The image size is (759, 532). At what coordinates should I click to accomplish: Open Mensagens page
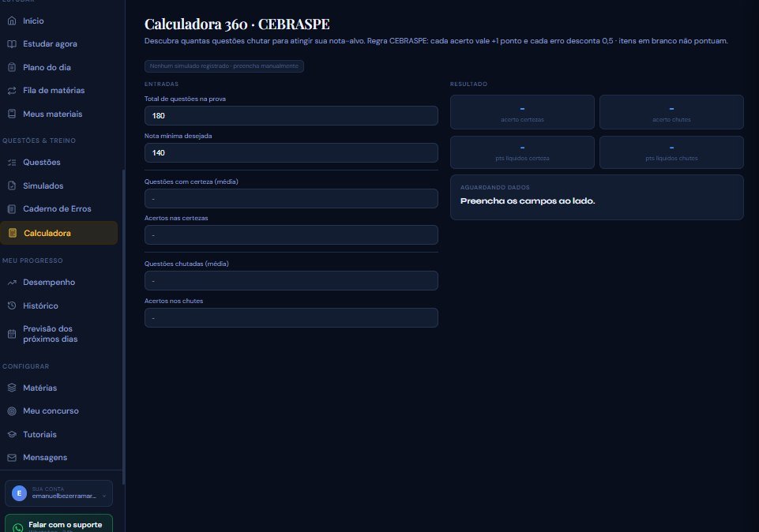tap(59, 458)
